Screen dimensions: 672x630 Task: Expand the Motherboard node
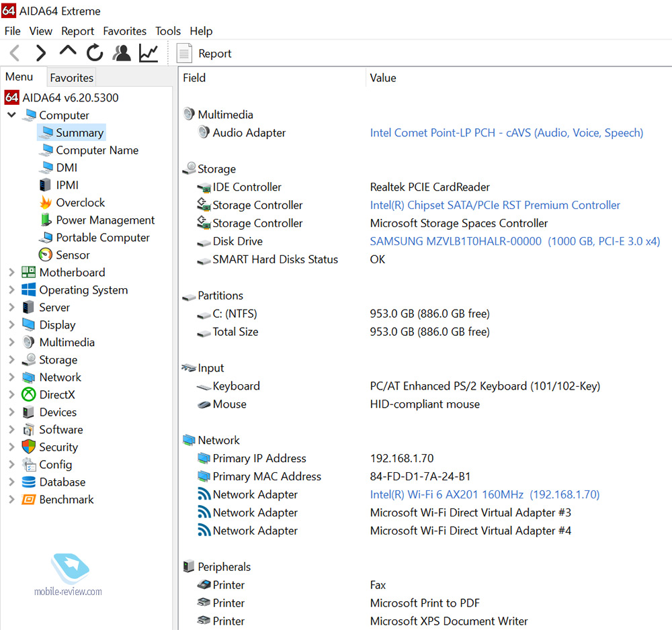click(x=11, y=273)
